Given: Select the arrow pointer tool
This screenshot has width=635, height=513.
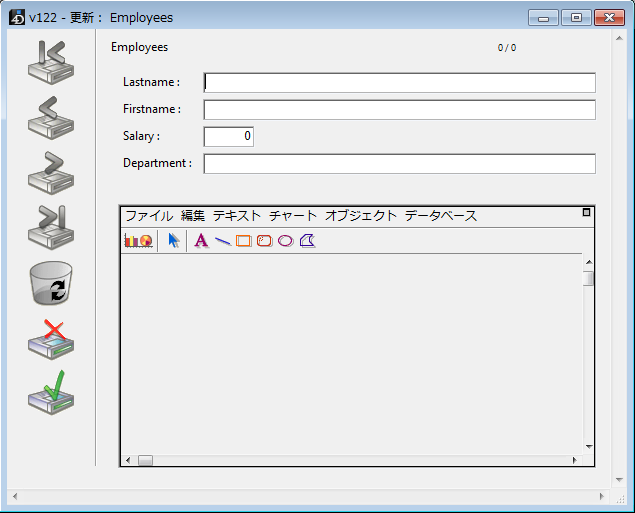Looking at the screenshot, I should click(174, 241).
